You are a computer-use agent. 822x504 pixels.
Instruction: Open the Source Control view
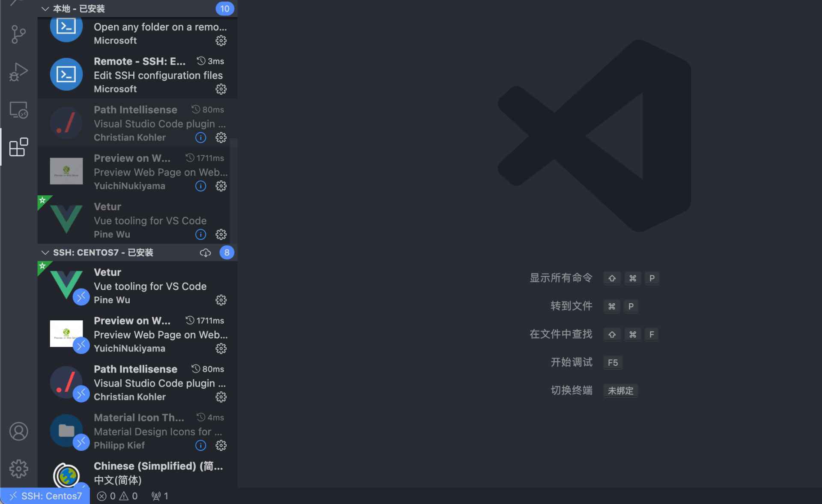[18, 34]
